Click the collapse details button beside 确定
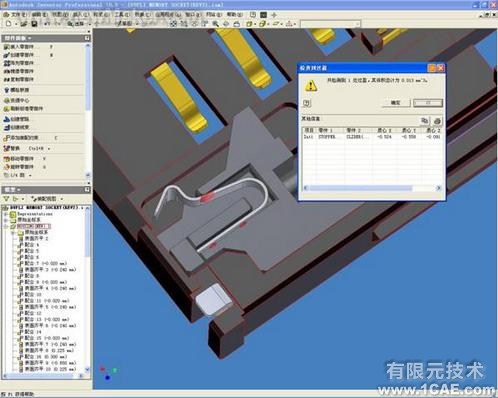 point(428,103)
